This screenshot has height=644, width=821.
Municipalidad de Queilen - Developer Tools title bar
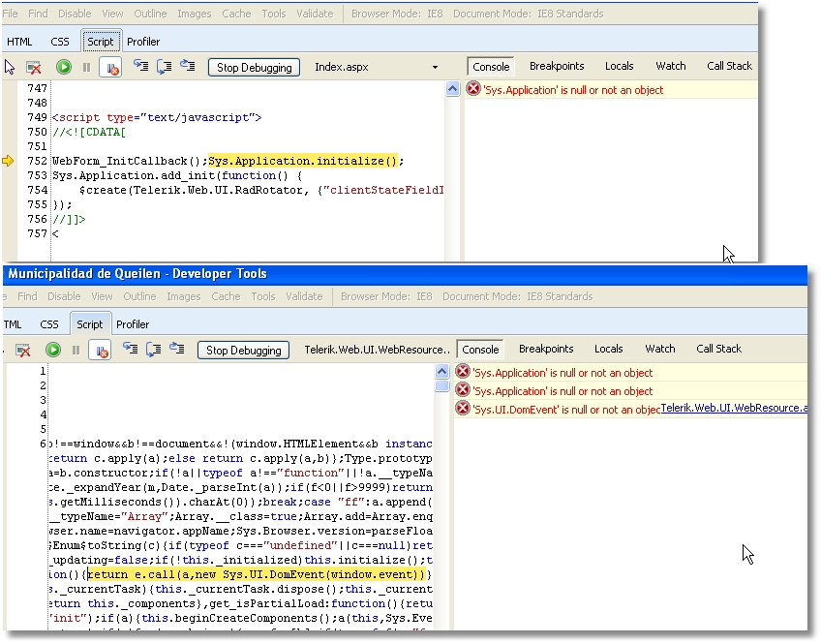point(405,274)
